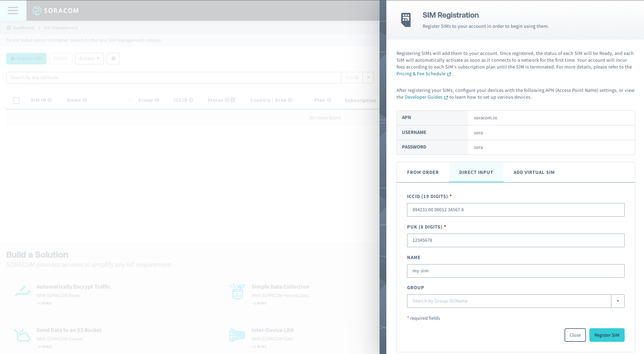Screen dimensions: 644x354
Task: Toggle the select-all SIMs checkbox
Action: pos(16,100)
